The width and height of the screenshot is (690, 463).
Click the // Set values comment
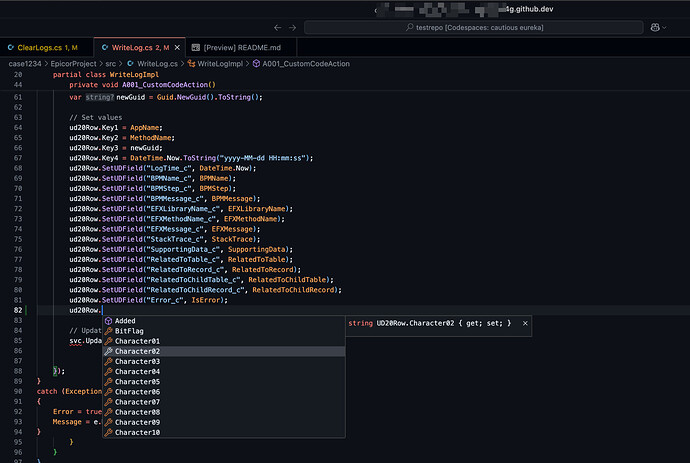95,118
